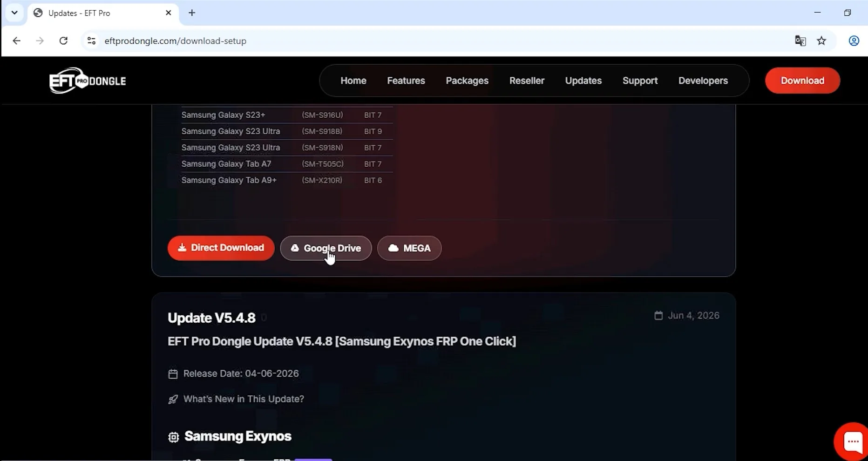
Task: Click the Samsung Galaxy Tab A7 row
Action: click(287, 164)
